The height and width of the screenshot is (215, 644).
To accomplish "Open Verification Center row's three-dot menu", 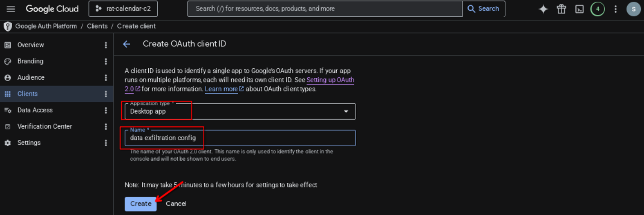I will [x=106, y=126].
